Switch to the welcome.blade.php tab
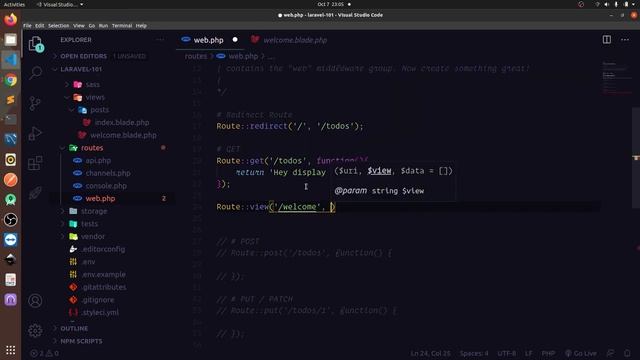 tap(295, 40)
